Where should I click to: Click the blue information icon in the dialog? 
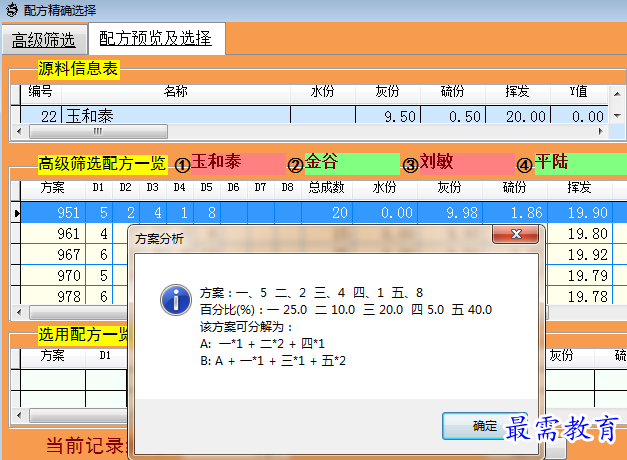tap(176, 300)
